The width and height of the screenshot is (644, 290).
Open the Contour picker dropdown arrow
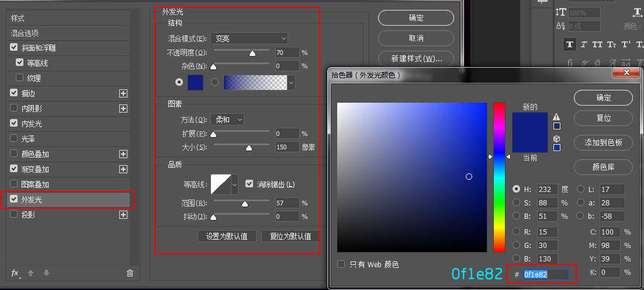pyautogui.click(x=234, y=184)
